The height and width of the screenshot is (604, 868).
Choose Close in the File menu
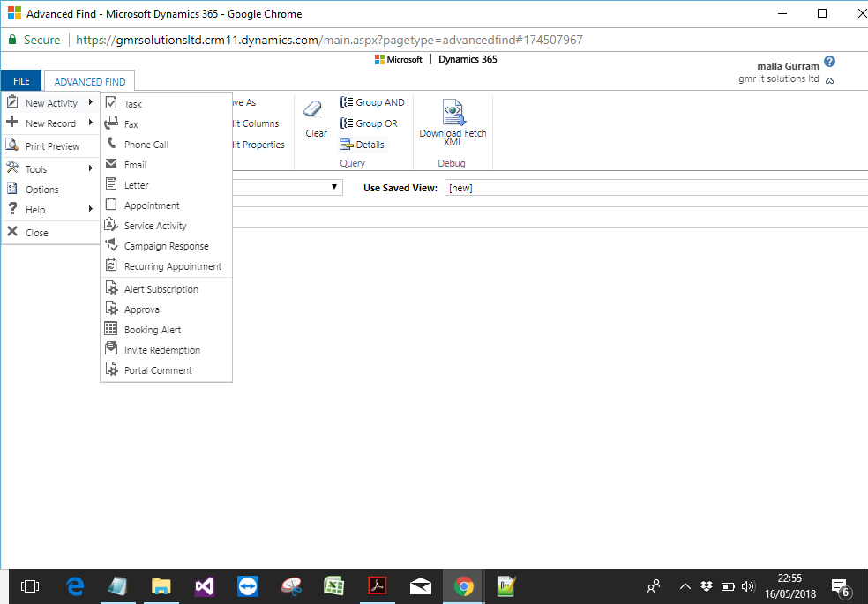coord(36,232)
